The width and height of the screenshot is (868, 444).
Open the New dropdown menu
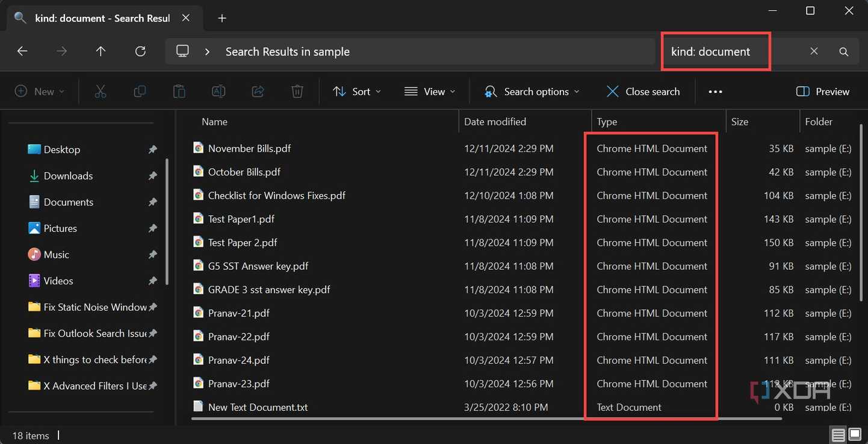coord(40,92)
